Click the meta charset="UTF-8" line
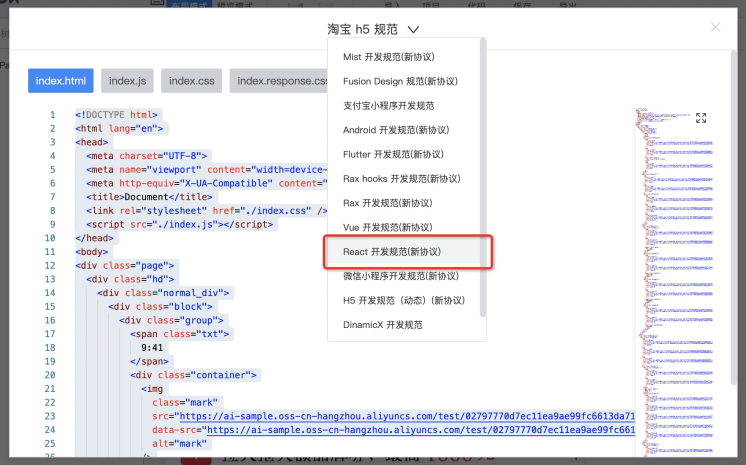The width and height of the screenshot is (746, 465). pyautogui.click(x=147, y=156)
